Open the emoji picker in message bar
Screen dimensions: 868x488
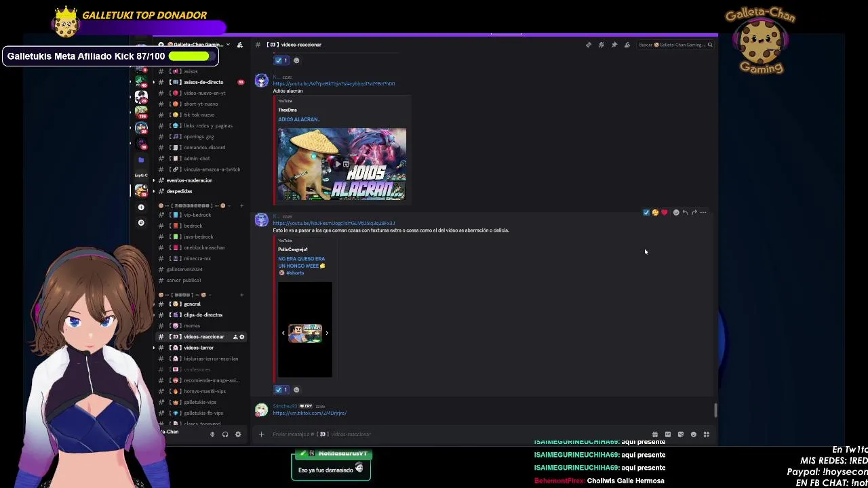click(x=693, y=434)
